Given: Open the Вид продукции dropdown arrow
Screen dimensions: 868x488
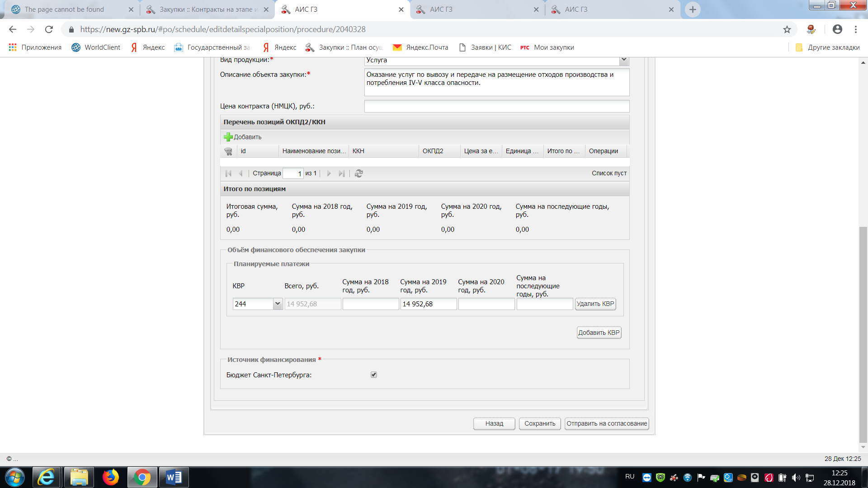Looking at the screenshot, I should pyautogui.click(x=624, y=60).
